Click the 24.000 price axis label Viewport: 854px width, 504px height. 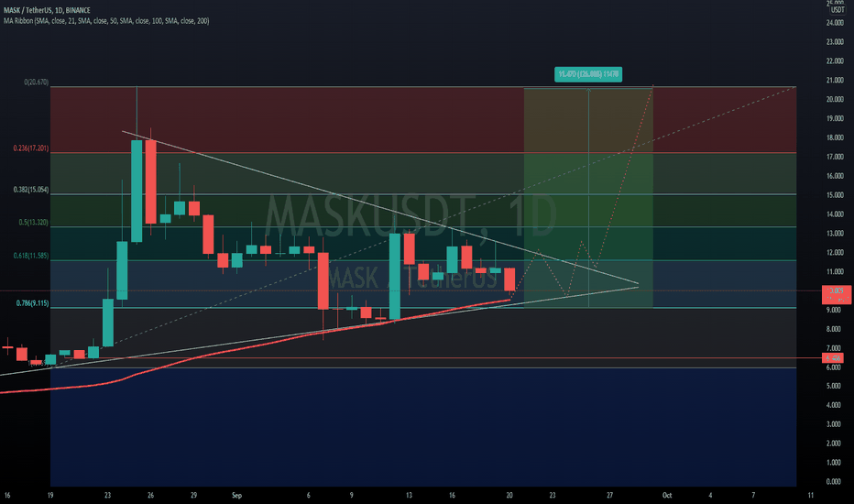835,23
